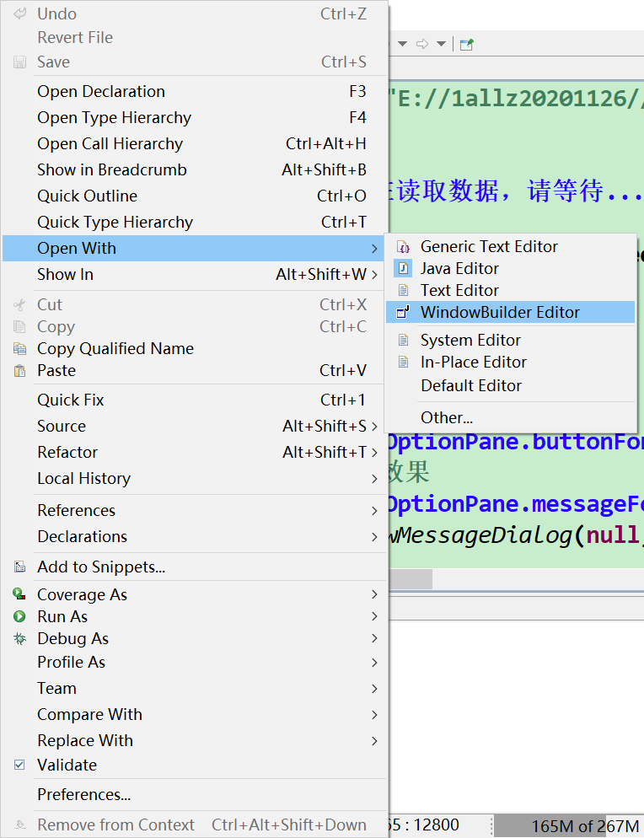Expand the Source submenu arrow

point(374,426)
